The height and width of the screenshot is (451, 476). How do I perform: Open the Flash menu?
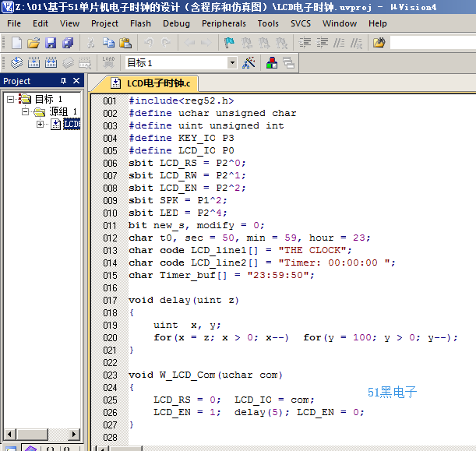tap(140, 23)
